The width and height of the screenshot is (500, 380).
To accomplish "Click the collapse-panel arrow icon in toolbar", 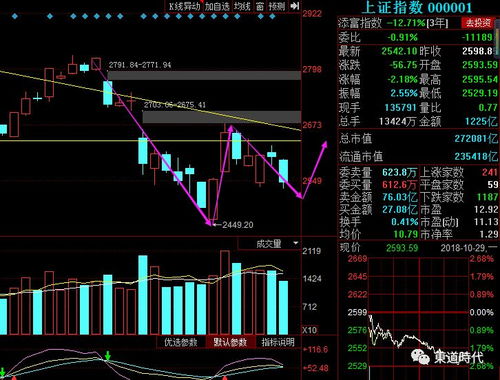I will [295, 6].
